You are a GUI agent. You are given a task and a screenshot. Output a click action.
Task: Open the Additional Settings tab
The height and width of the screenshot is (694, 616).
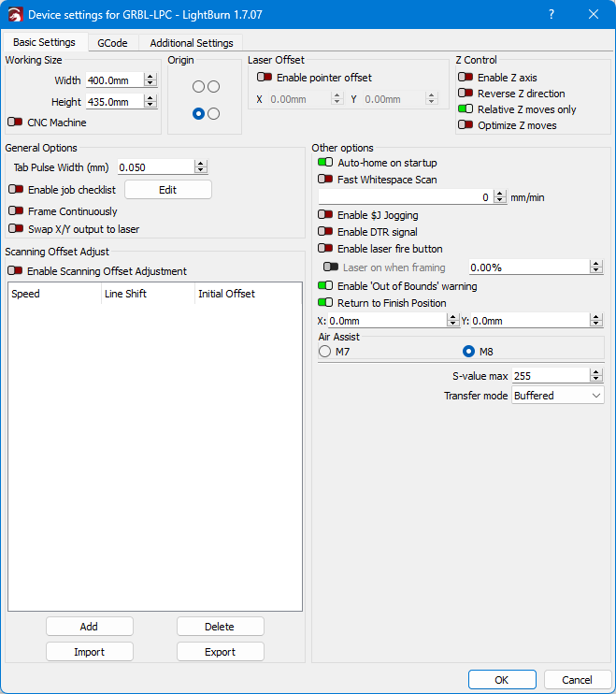pos(191,43)
